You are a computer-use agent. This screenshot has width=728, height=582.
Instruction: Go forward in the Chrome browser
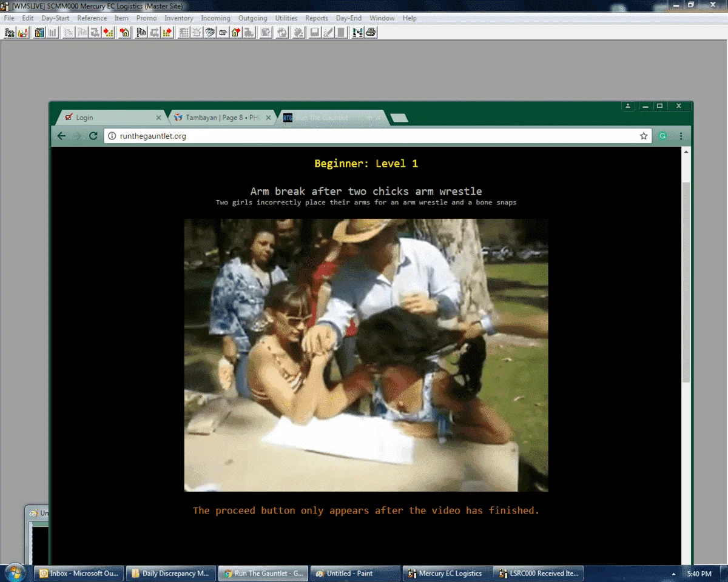(x=77, y=136)
